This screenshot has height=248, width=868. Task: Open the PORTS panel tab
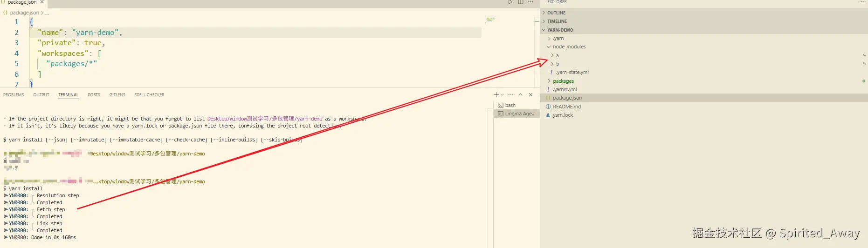coord(94,94)
